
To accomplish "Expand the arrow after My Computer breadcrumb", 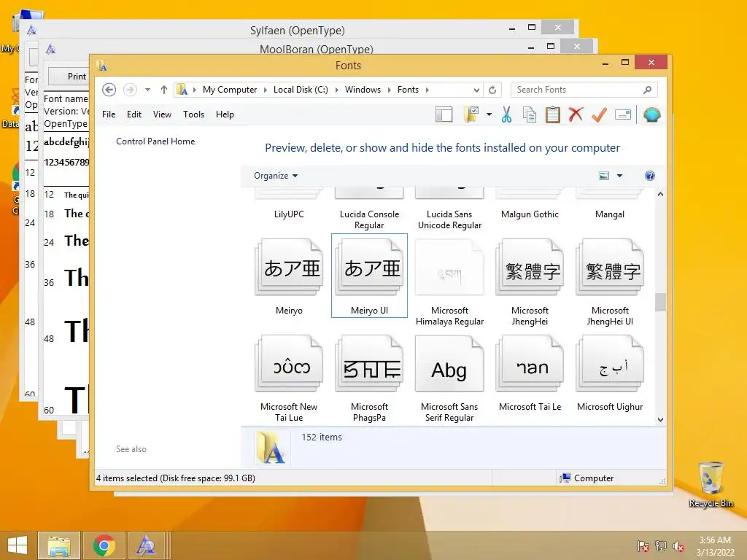I will [266, 90].
